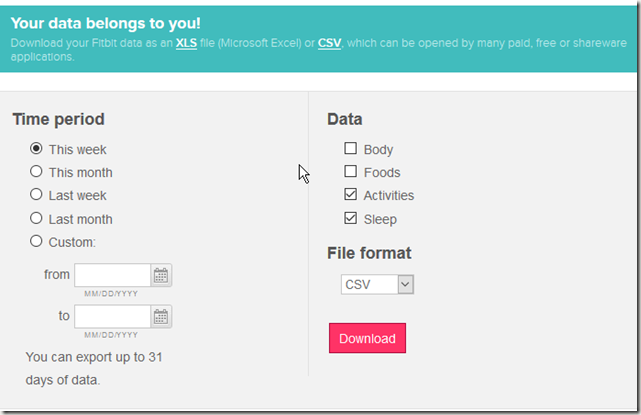Select the This week radio button
The image size is (641, 415).
[37, 149]
